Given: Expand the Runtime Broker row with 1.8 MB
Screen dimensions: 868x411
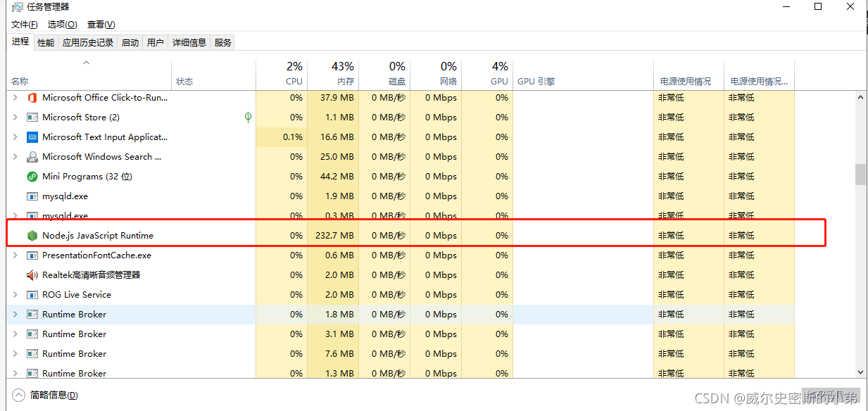Looking at the screenshot, I should [x=15, y=314].
